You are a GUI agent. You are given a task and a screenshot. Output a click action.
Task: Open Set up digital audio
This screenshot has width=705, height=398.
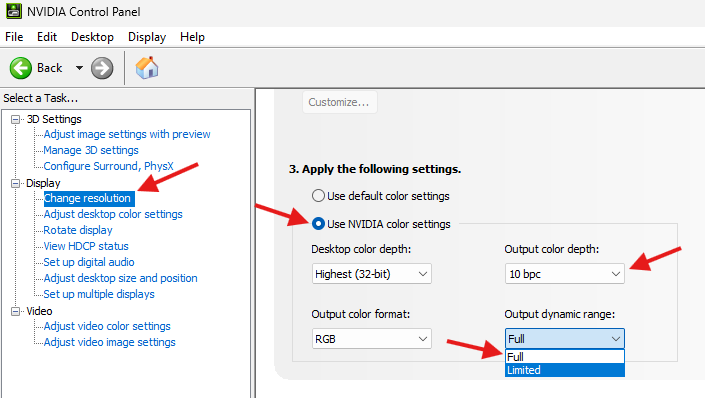tap(89, 262)
